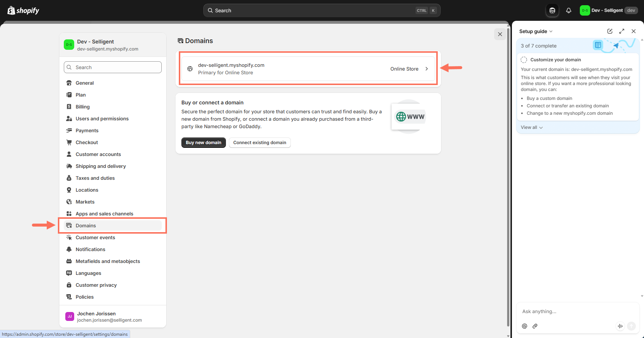This screenshot has width=644, height=338.
Task: Click the Sidekick assistant icon in top bar
Action: tap(552, 10)
